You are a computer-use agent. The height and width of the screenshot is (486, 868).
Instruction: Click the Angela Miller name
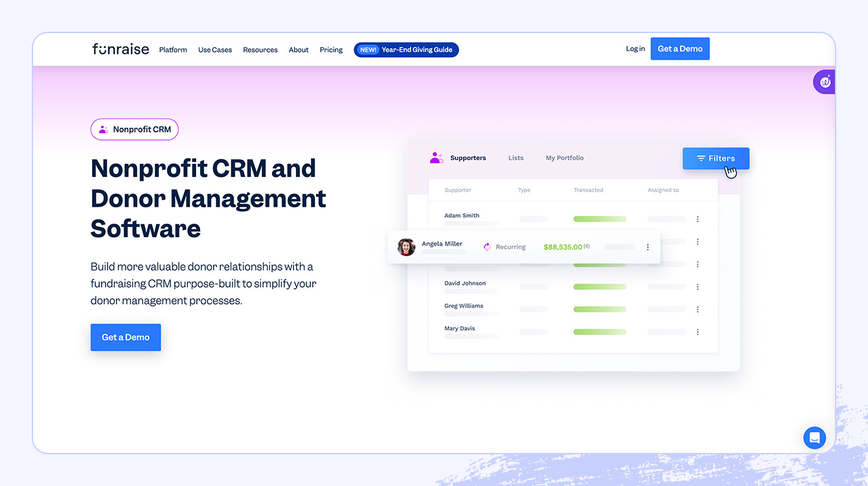pyautogui.click(x=442, y=244)
